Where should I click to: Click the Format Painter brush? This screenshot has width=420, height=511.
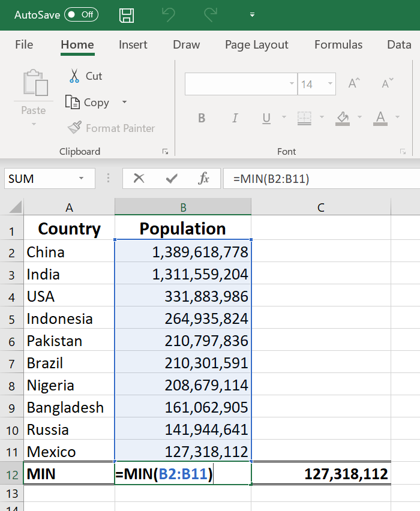click(x=74, y=127)
